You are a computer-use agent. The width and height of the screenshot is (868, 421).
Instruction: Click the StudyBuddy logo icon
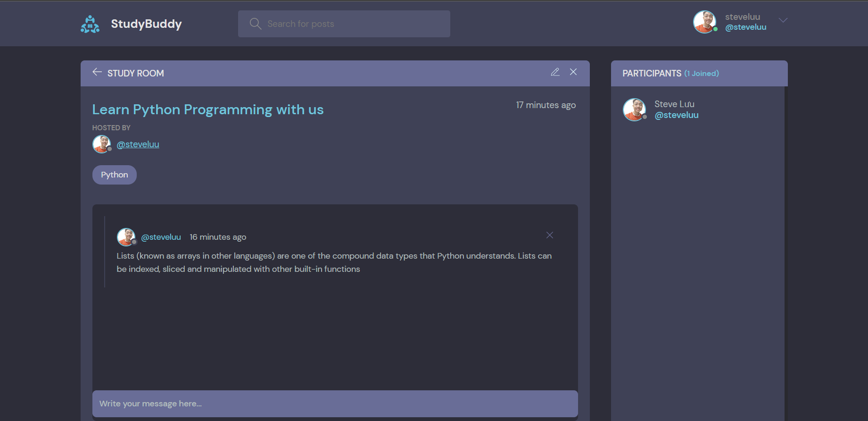click(90, 24)
